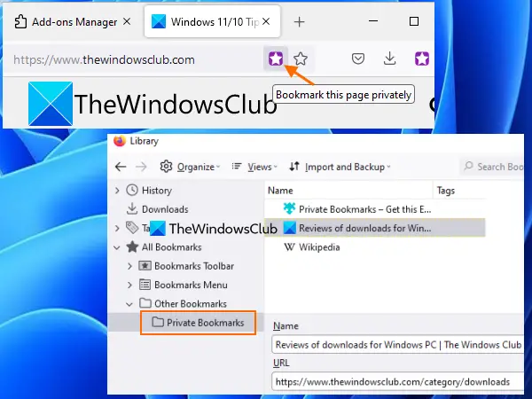Close the Windows 11/10 Tips tab

click(266, 21)
